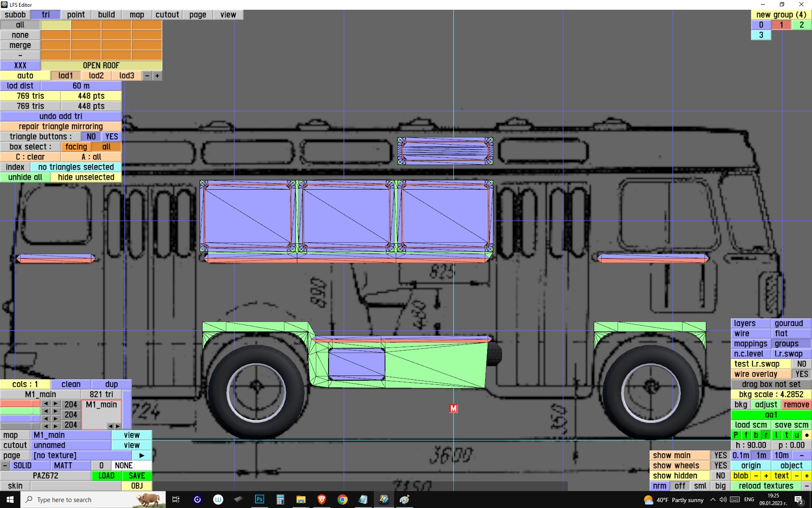This screenshot has width=812, height=508.
Task: Click the black dot view button
Action: tap(807, 435)
